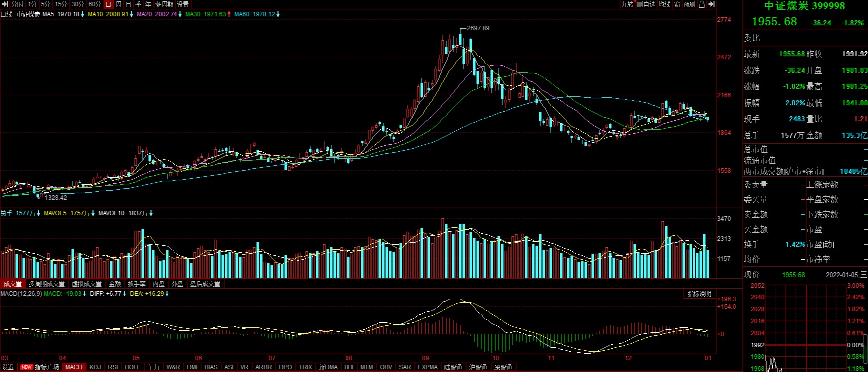The width and height of the screenshot is (868, 372).
Task: Select the 沪股通 indicator tab
Action: click(478, 367)
